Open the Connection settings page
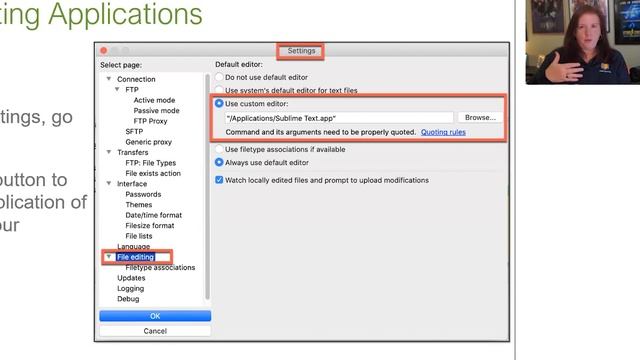 (136, 79)
